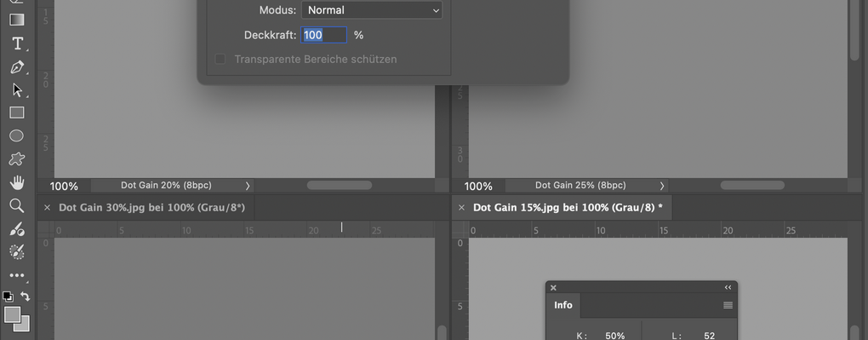The height and width of the screenshot is (340, 868).
Task: Click the foreground color swatch
Action: click(x=12, y=314)
